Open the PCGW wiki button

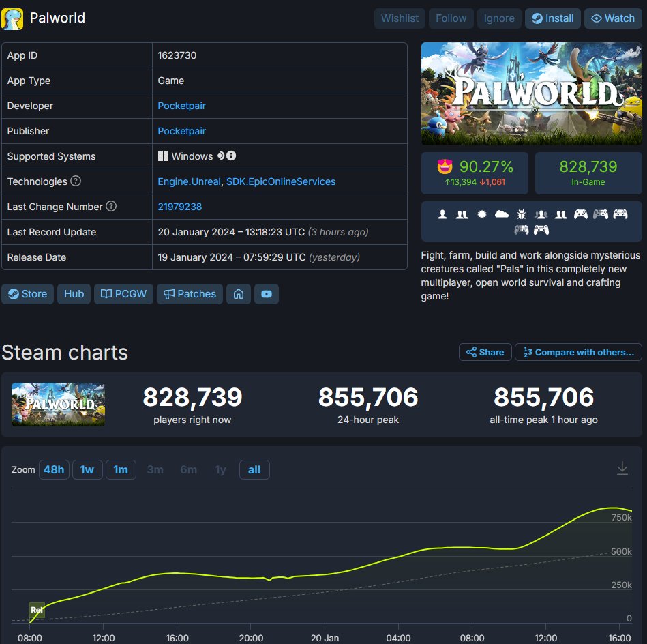tap(124, 294)
